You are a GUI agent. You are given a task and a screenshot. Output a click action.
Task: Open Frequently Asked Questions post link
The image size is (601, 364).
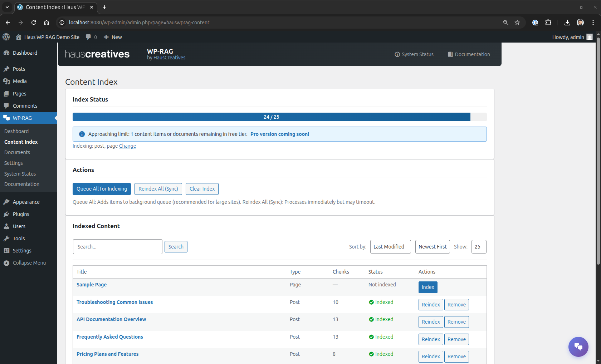click(110, 337)
